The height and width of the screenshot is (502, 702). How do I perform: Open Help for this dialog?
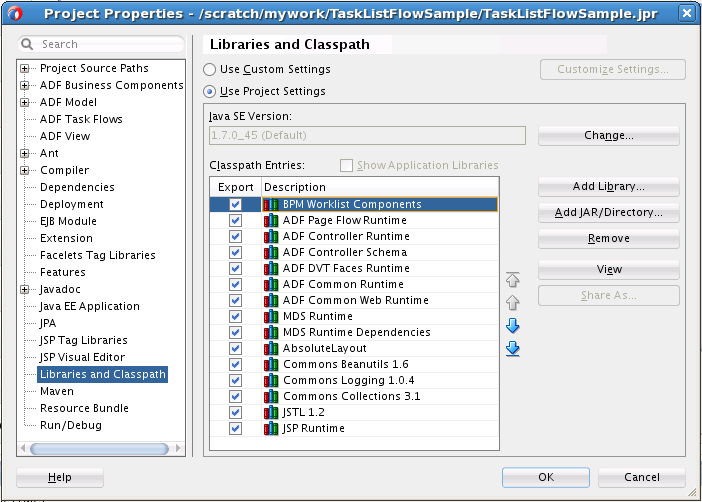point(60,477)
